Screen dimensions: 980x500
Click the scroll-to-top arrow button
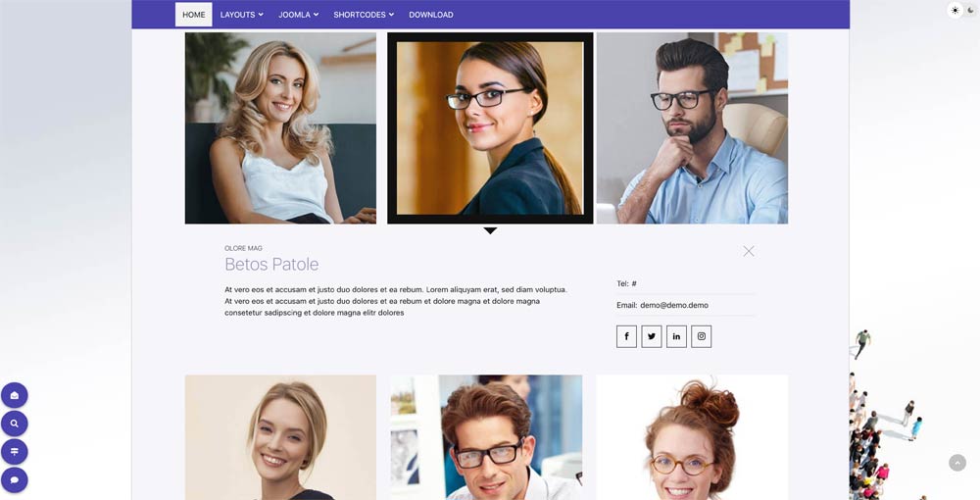(956, 463)
